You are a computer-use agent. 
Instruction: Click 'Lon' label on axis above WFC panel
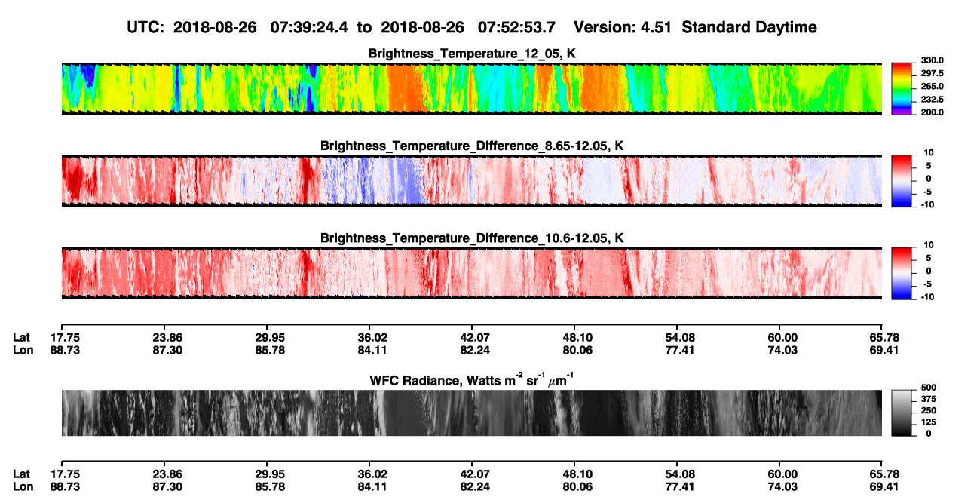pos(22,350)
